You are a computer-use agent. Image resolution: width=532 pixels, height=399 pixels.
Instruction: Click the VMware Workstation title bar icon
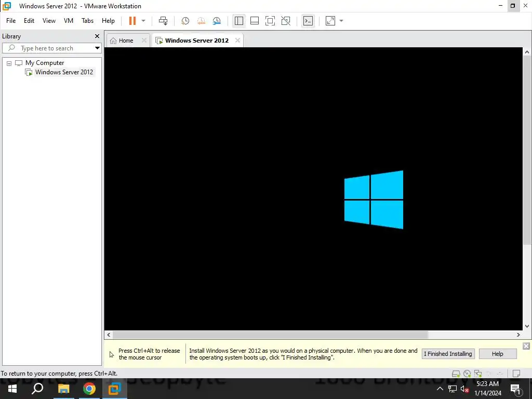(7, 6)
